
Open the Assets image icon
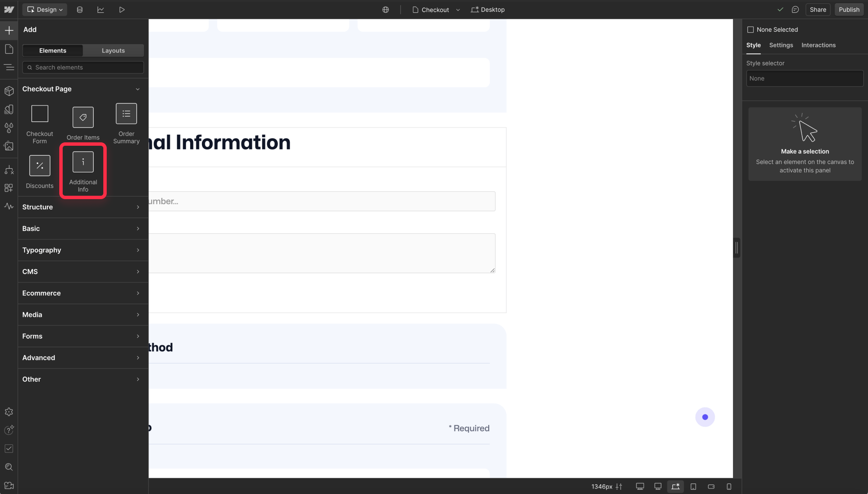(x=9, y=146)
